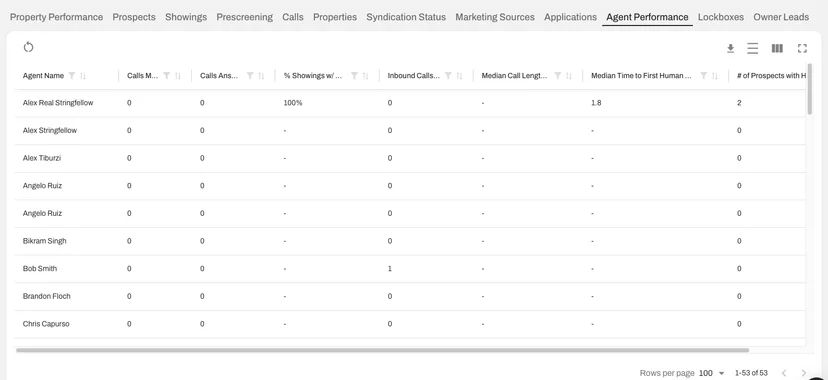Sort the Median Call Length column
Screen dimensions: 828x380
coord(569,76)
